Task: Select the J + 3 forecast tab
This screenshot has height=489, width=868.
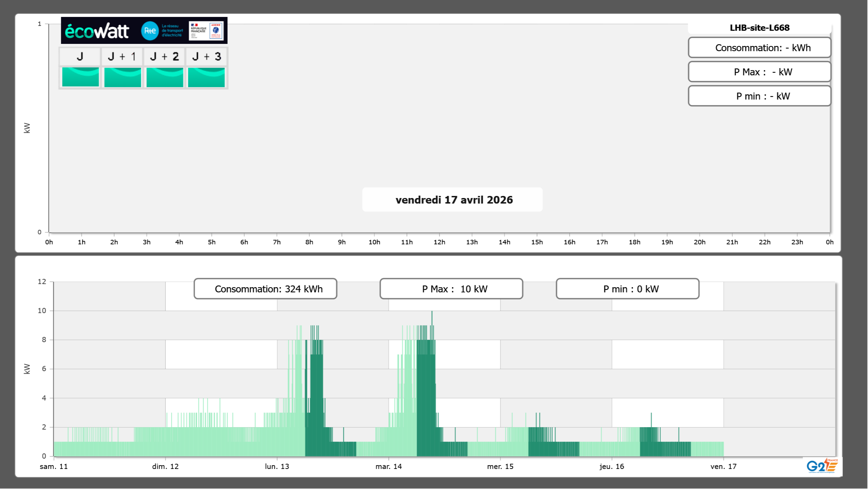Action: (x=206, y=56)
